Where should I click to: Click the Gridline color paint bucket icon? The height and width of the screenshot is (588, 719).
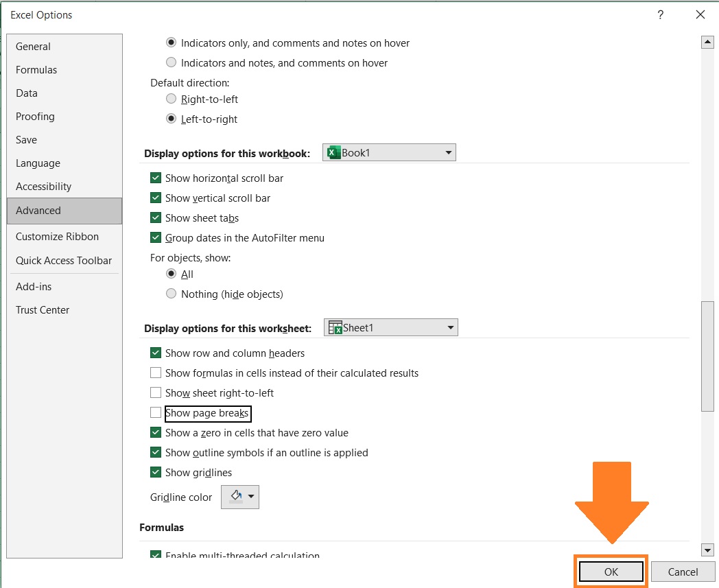236,496
